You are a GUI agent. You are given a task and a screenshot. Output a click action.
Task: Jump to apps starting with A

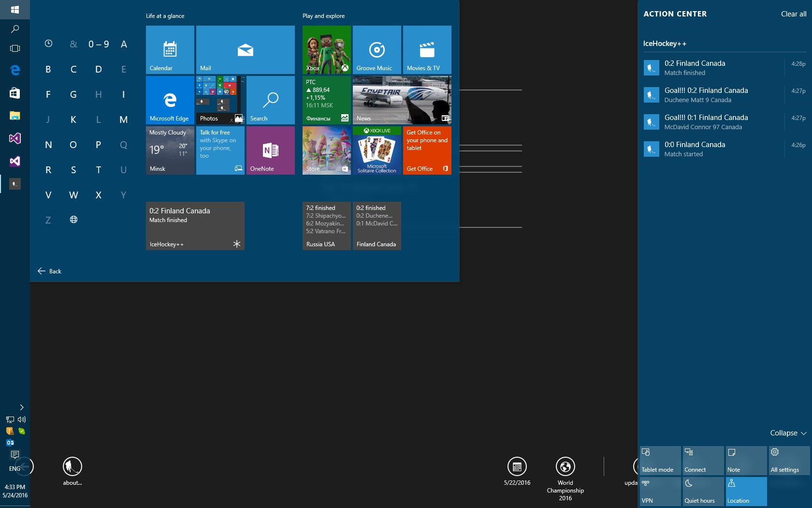coord(124,44)
